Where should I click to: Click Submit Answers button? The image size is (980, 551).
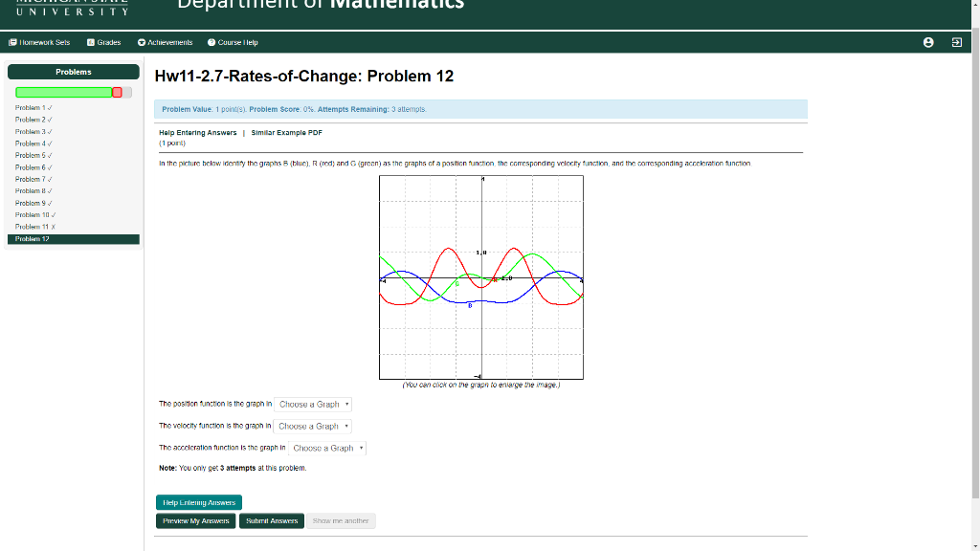point(272,521)
